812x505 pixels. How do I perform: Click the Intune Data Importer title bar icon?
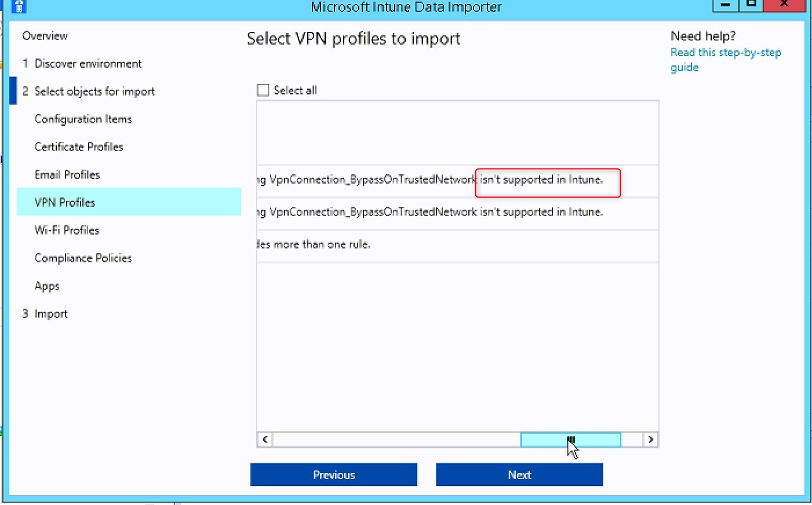coord(19,6)
